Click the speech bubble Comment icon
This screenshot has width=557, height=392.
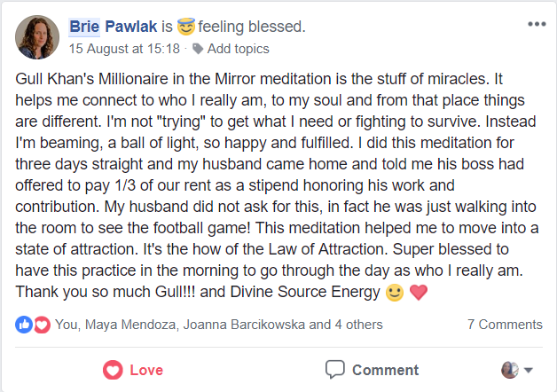[x=335, y=369]
